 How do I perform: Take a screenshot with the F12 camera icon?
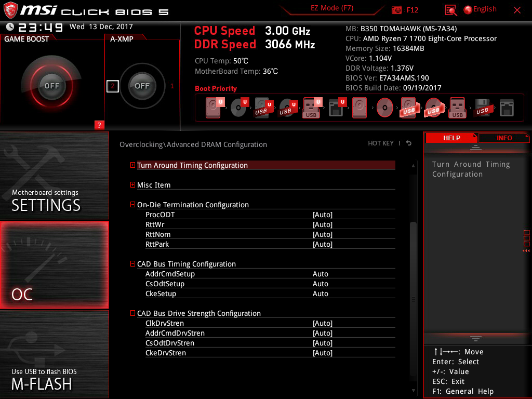(396, 10)
